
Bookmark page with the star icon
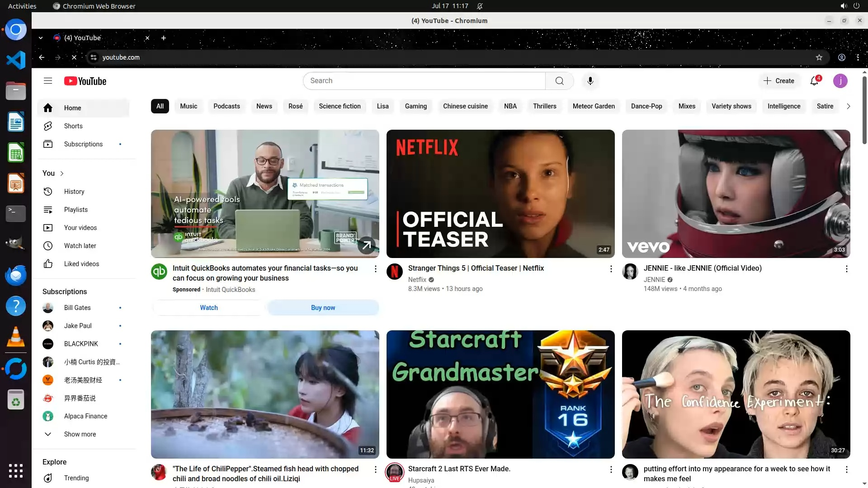pyautogui.click(x=819, y=57)
